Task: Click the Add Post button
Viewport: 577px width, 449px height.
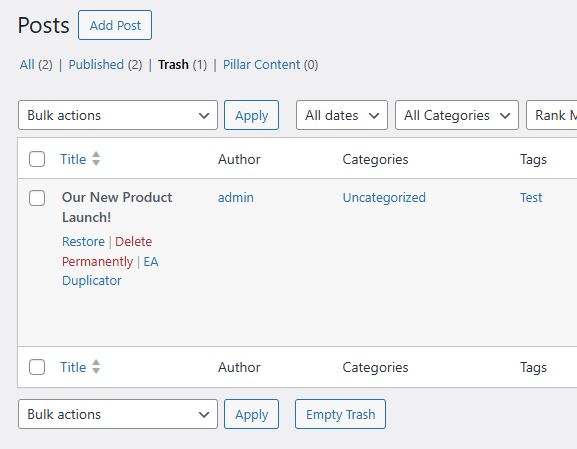Action: pos(115,25)
